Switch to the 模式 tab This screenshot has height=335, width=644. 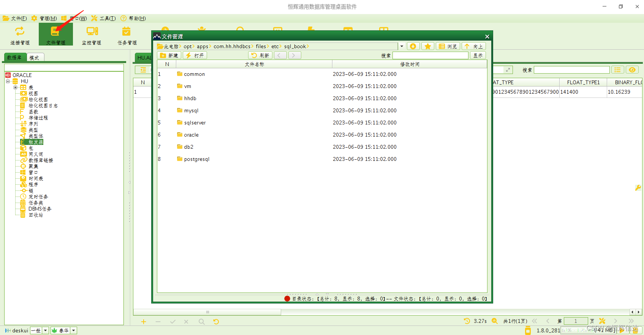click(x=35, y=57)
